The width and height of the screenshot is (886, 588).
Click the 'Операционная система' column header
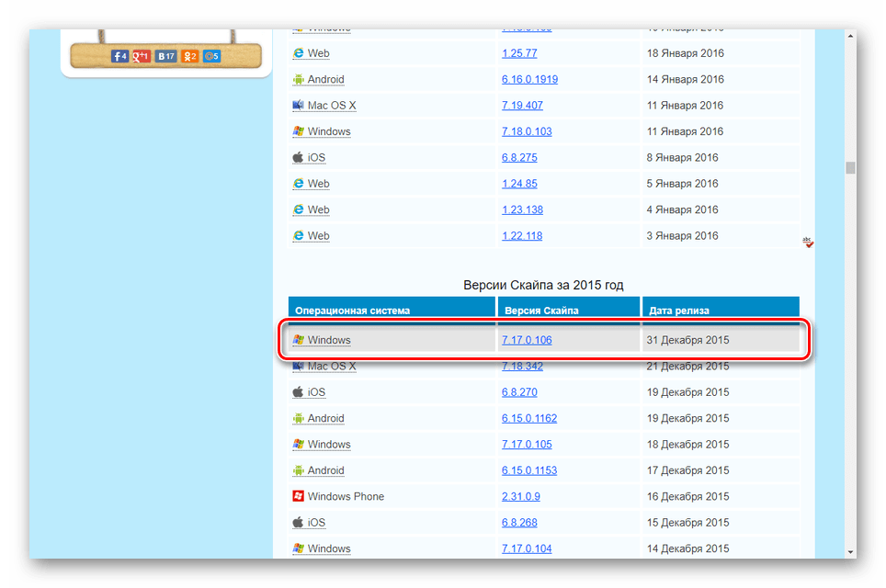[352, 311]
